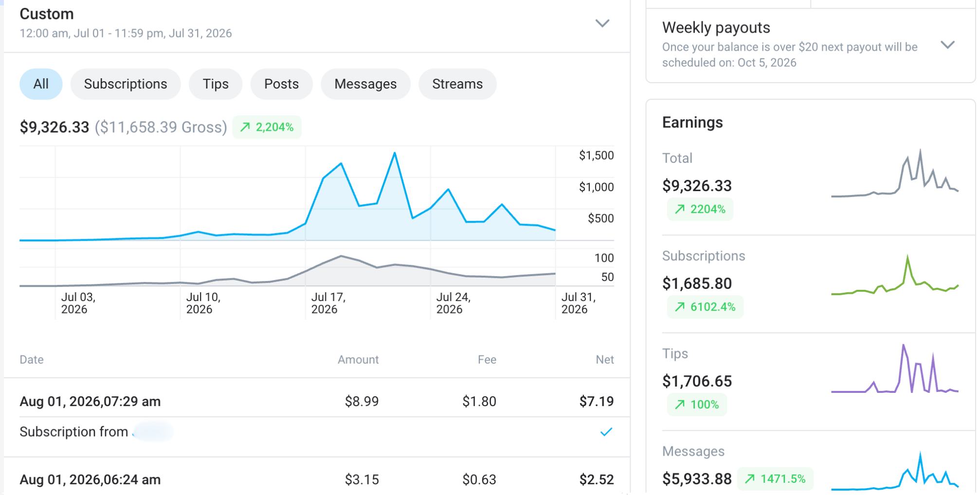Click the blue earnings peak in chart
This screenshot has height=495, width=980.
[x=395, y=154]
